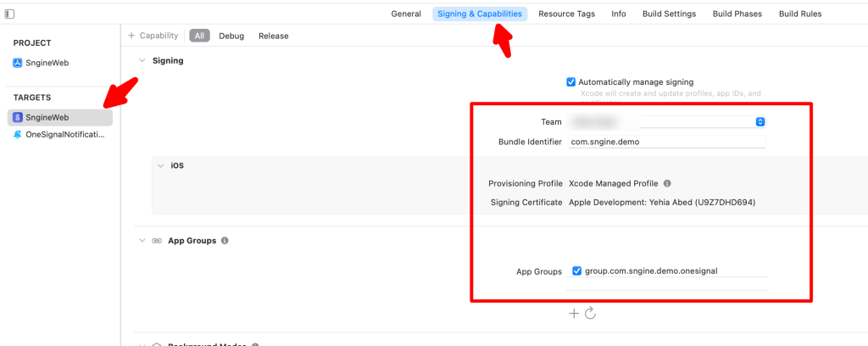
Task: Filter capabilities by Release
Action: (x=274, y=36)
